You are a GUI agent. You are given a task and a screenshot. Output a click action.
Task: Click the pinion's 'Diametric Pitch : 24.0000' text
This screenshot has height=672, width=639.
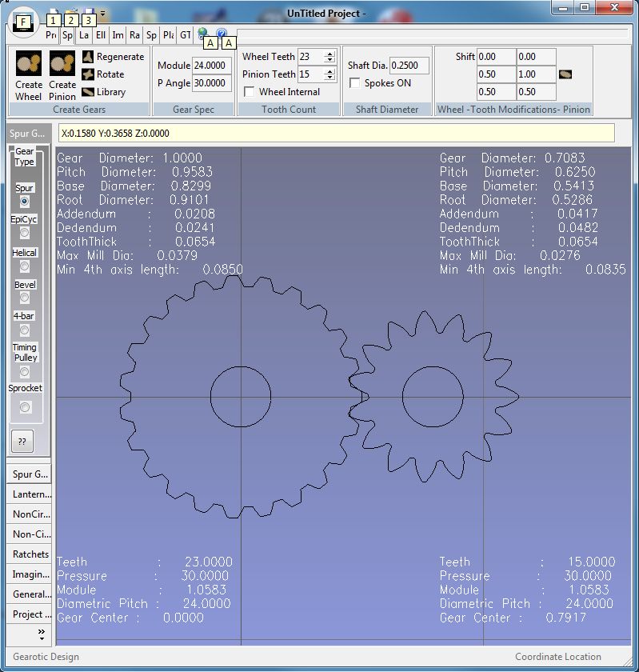[526, 603]
